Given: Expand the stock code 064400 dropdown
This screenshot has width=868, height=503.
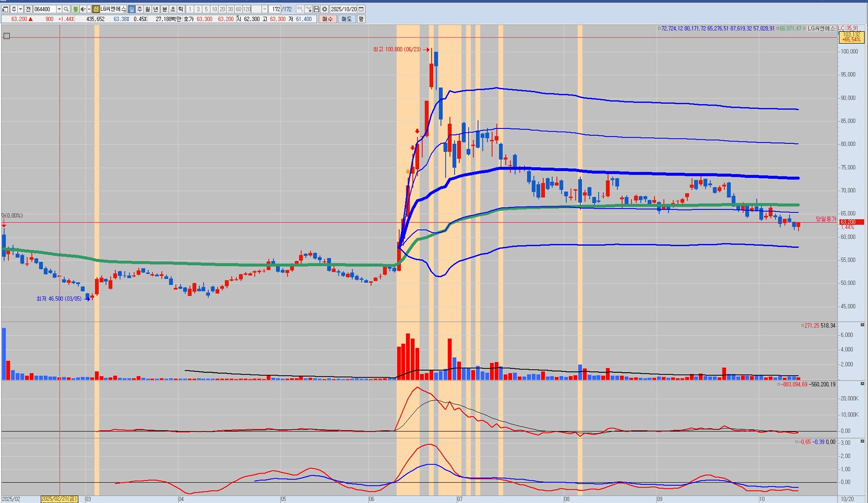Looking at the screenshot, I should click(x=59, y=9).
